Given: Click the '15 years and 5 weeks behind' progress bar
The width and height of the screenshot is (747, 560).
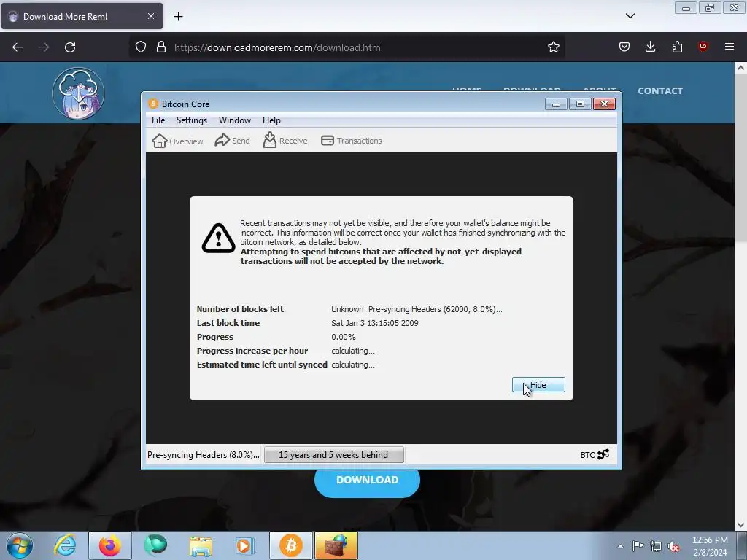Looking at the screenshot, I should point(333,455).
